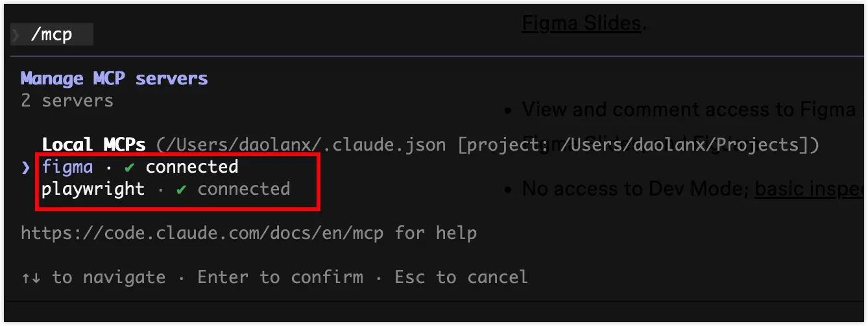
Task: Click the selection arrow beside figma
Action: pos(26,167)
